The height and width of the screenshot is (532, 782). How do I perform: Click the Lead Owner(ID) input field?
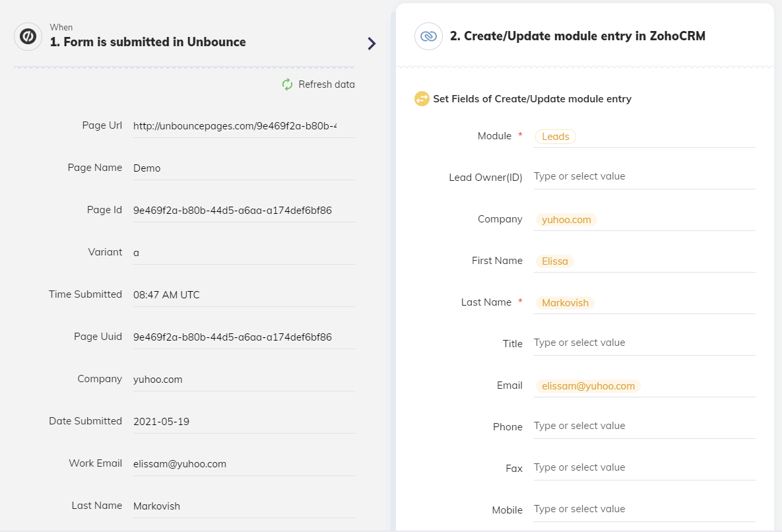pos(644,176)
